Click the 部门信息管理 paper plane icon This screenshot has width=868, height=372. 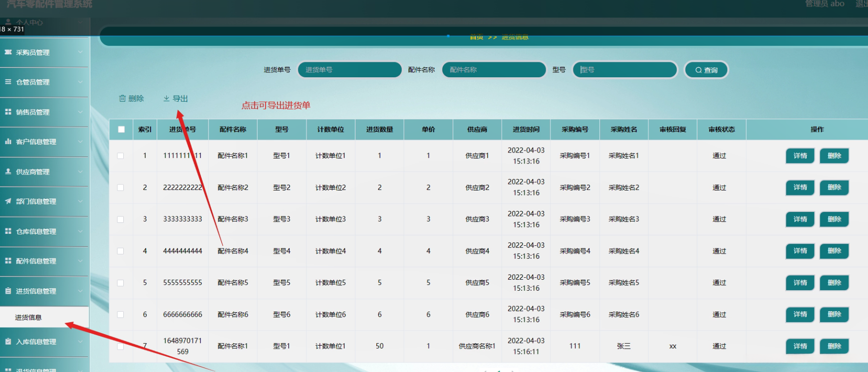point(8,201)
